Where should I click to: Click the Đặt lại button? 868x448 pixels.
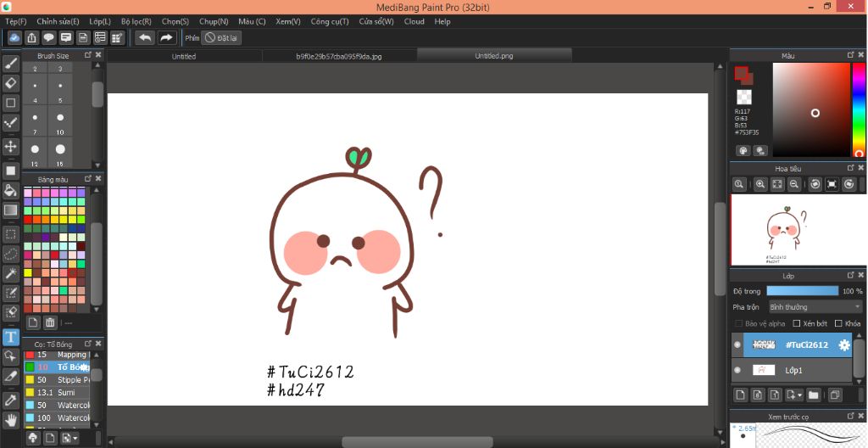(x=221, y=37)
